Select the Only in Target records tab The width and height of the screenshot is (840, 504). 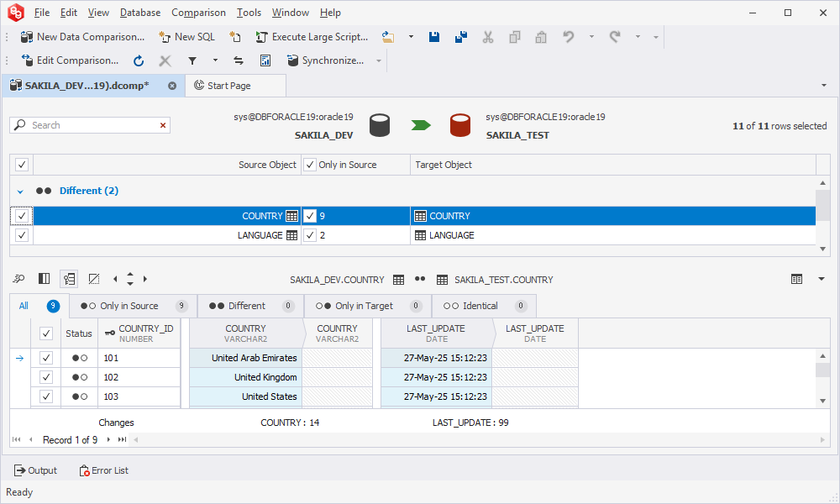coord(368,306)
